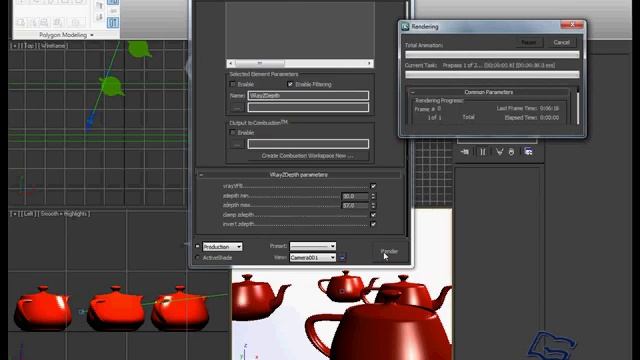
Task: Click the Left viewport name label
Action: [28, 213]
